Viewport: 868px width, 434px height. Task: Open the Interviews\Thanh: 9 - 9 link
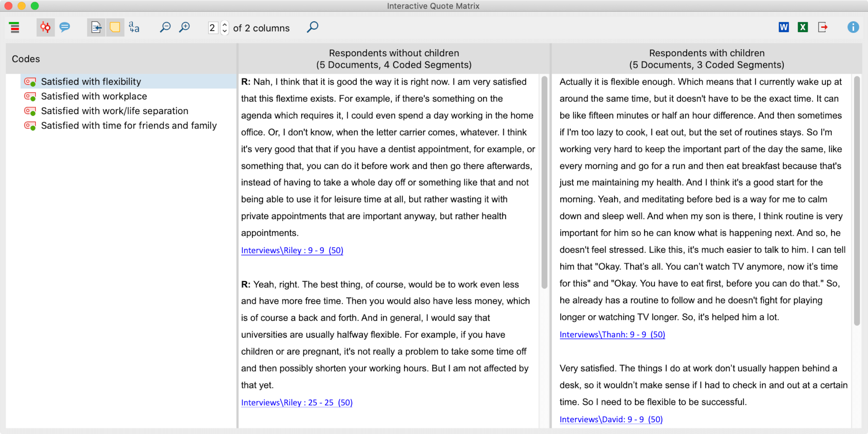(612, 334)
